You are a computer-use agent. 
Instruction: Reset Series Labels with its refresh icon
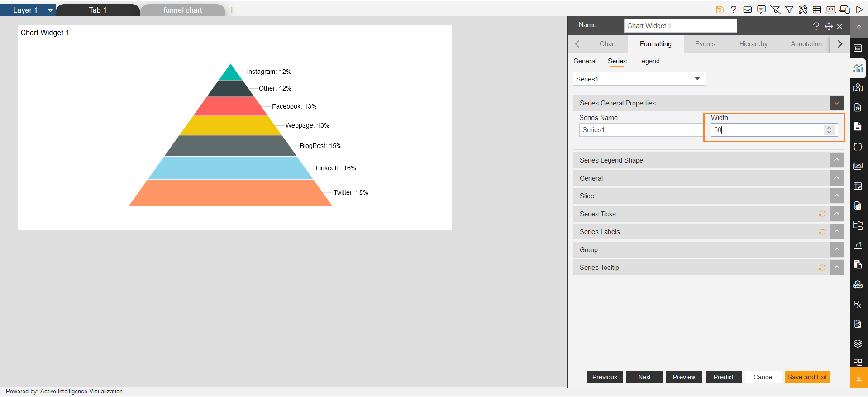point(822,232)
